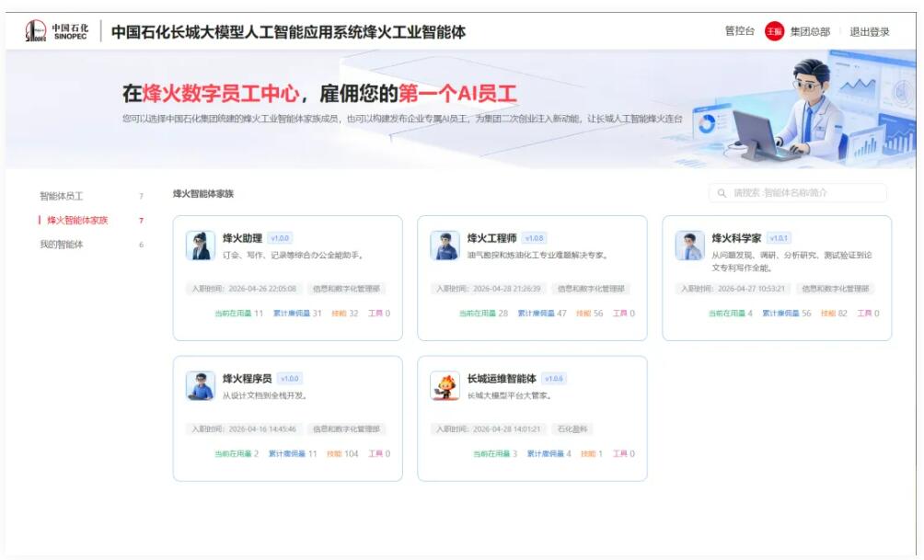Click the 从设计文档到全栈开发 description

pyautogui.click(x=264, y=395)
